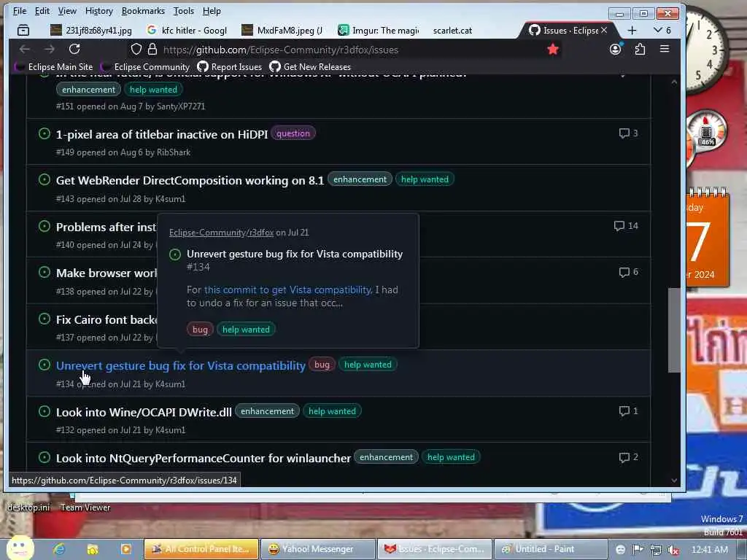Open the Edit menu
Viewport: 747px width, 560px height.
[42, 10]
